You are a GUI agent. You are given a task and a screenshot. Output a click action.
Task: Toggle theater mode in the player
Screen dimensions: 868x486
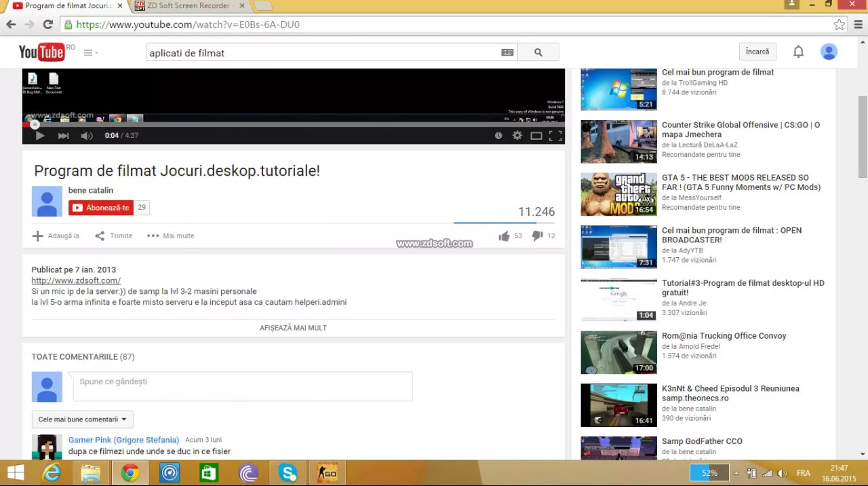pyautogui.click(x=536, y=136)
